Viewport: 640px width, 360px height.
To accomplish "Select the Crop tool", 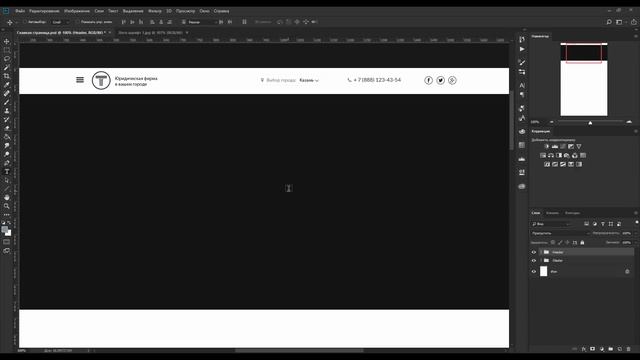I will (7, 76).
